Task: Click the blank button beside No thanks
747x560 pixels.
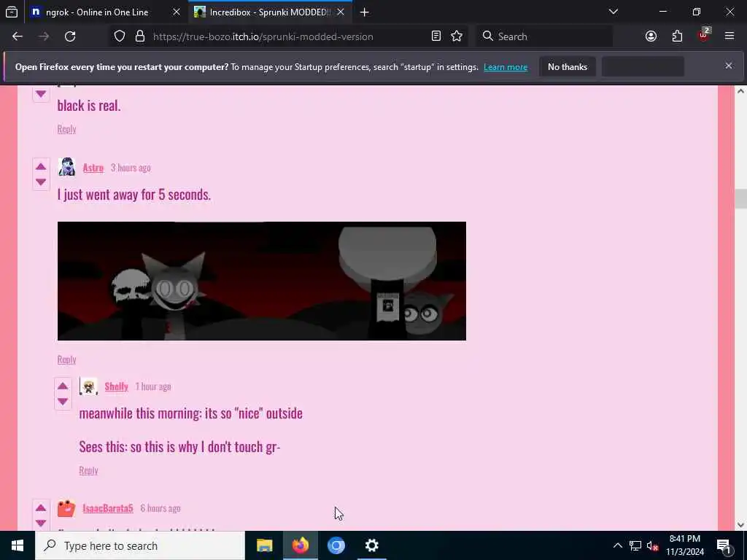Action: point(643,66)
